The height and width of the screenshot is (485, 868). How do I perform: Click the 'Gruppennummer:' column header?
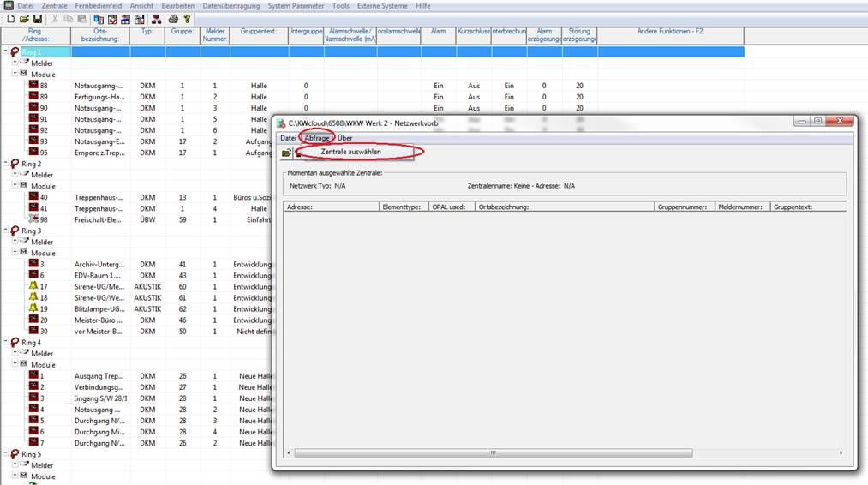pos(685,207)
